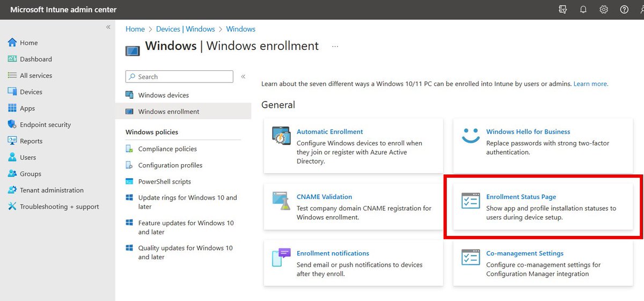Open the CNAME Validation link

324,197
